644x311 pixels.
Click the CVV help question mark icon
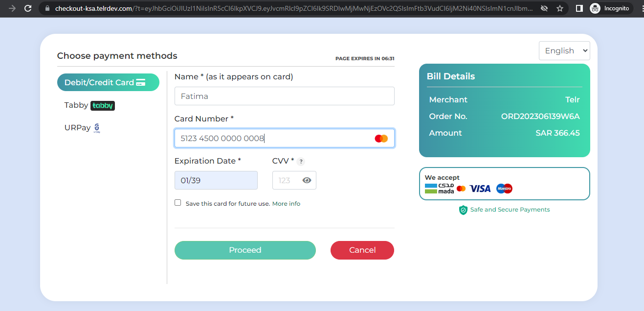point(301,162)
